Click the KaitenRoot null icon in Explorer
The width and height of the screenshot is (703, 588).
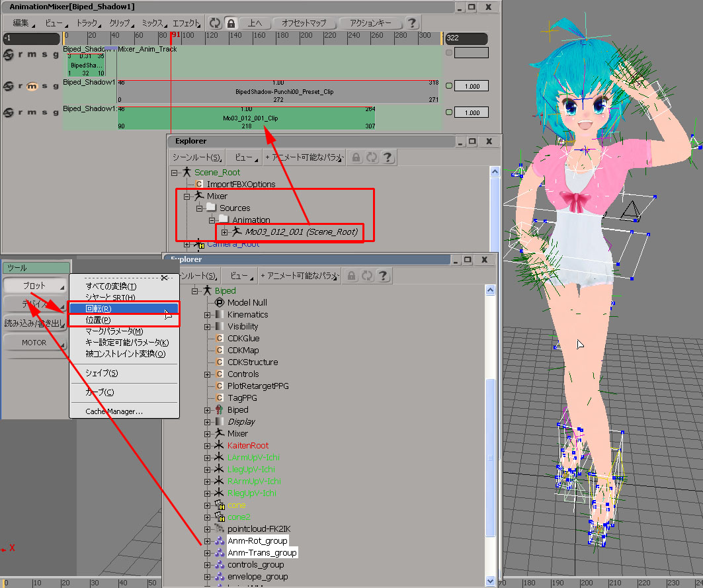click(x=220, y=446)
